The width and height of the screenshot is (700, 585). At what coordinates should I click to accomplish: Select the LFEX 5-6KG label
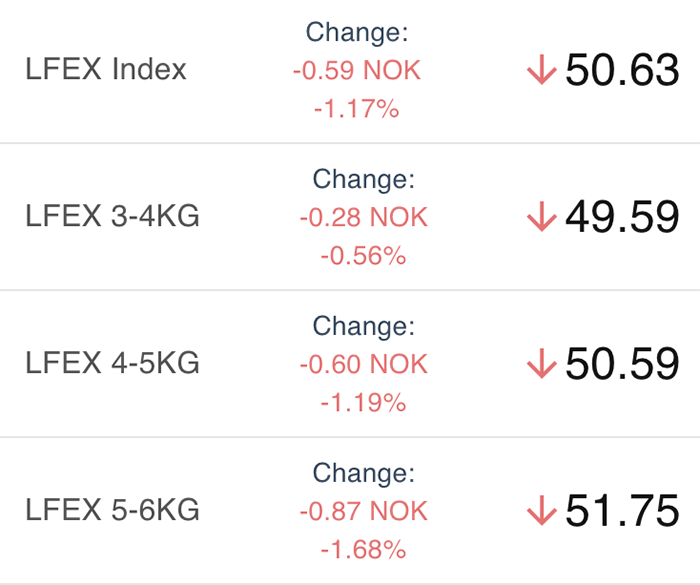click(x=112, y=510)
